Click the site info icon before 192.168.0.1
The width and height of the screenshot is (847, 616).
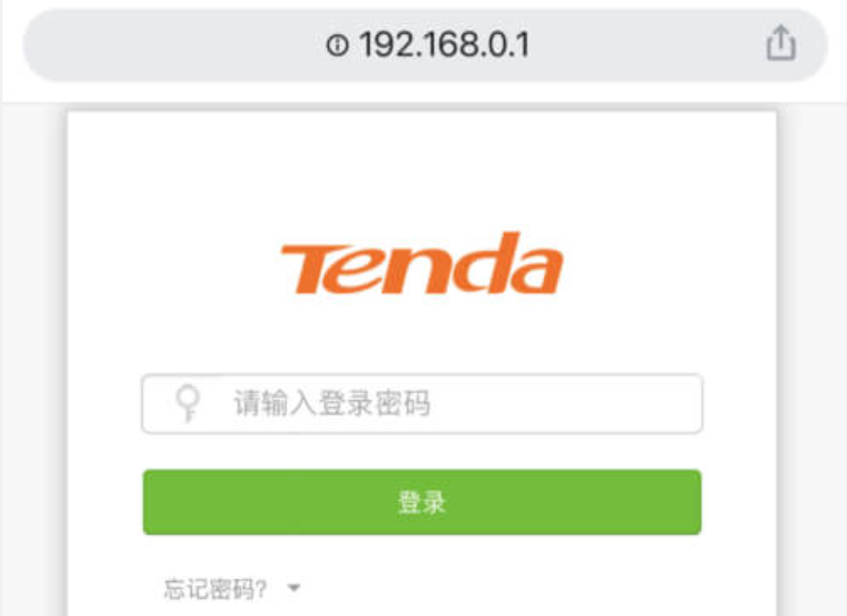[337, 45]
